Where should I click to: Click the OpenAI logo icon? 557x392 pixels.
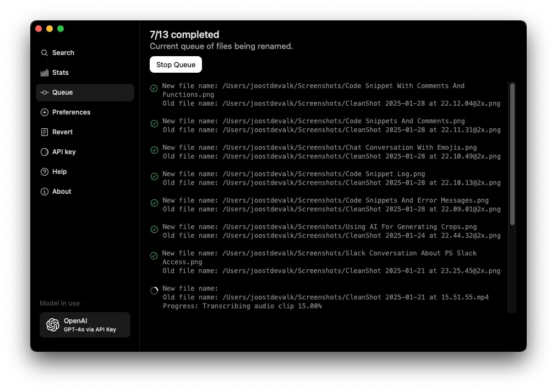(x=53, y=325)
